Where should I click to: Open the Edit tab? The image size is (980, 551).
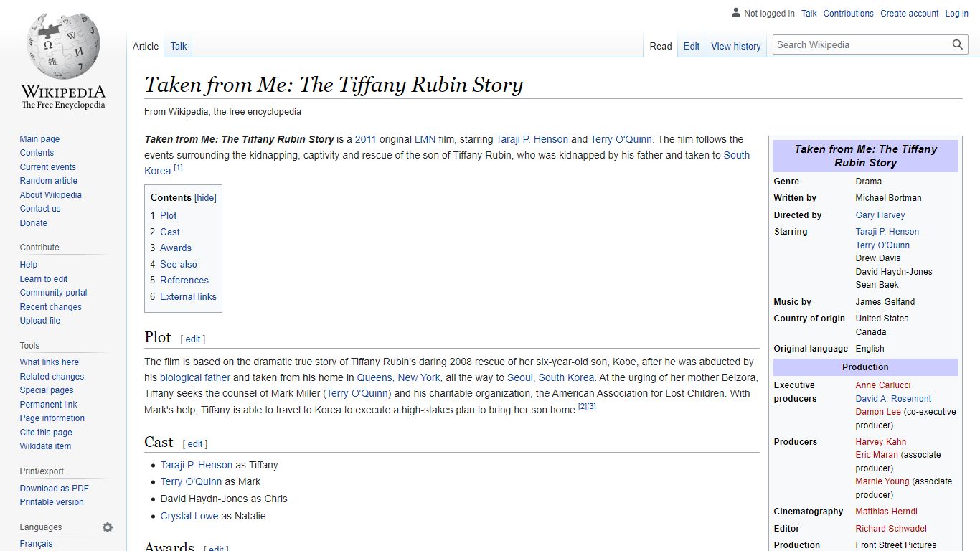click(692, 46)
